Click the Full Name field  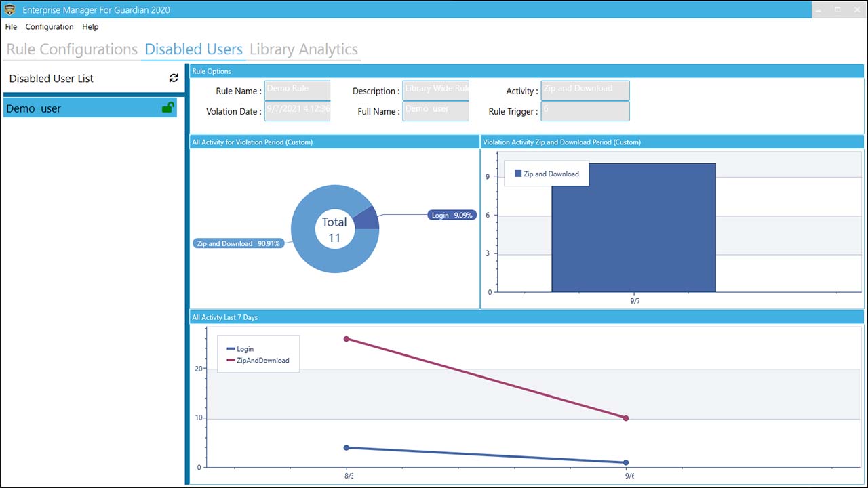(435, 111)
